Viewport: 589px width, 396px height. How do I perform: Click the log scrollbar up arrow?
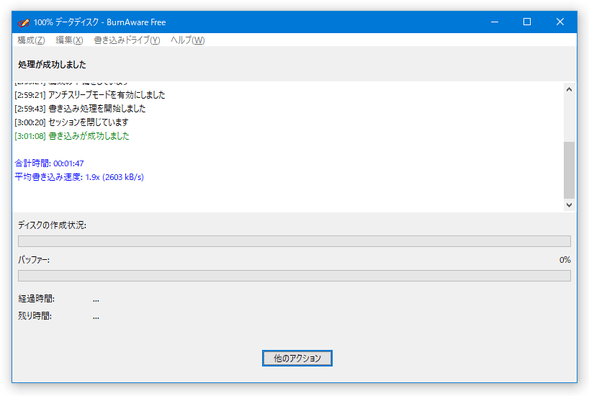coord(569,89)
